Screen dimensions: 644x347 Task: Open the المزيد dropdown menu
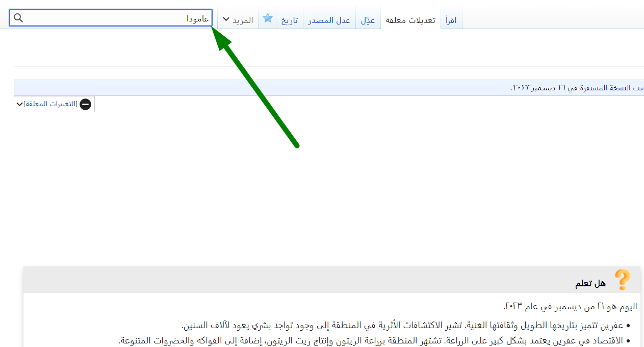pos(238,20)
